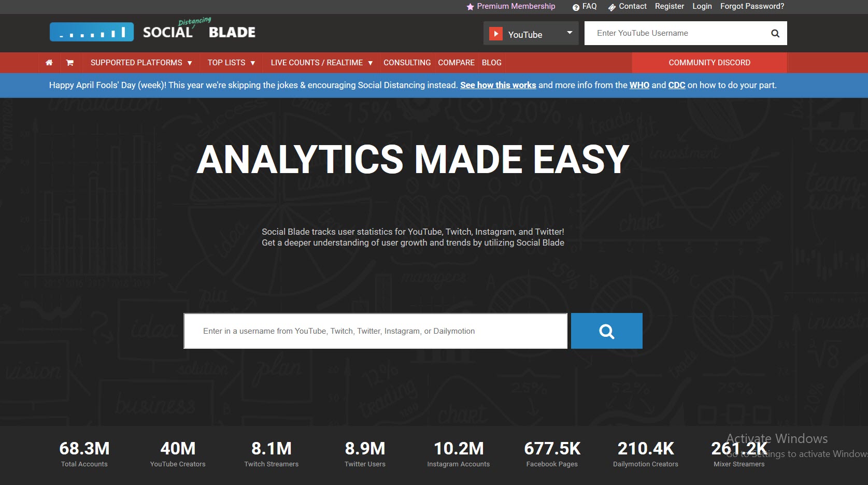Click the 8.1M Twitch Streamers stat

click(x=272, y=454)
